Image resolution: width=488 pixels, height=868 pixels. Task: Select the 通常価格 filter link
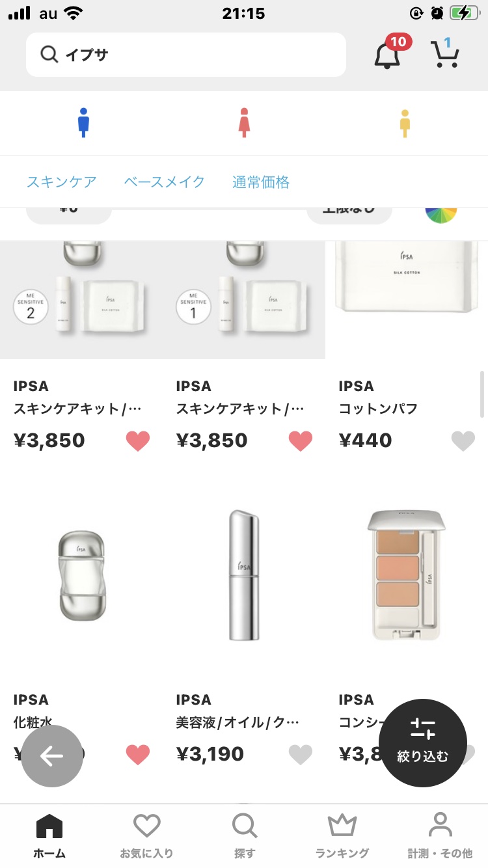click(x=261, y=182)
